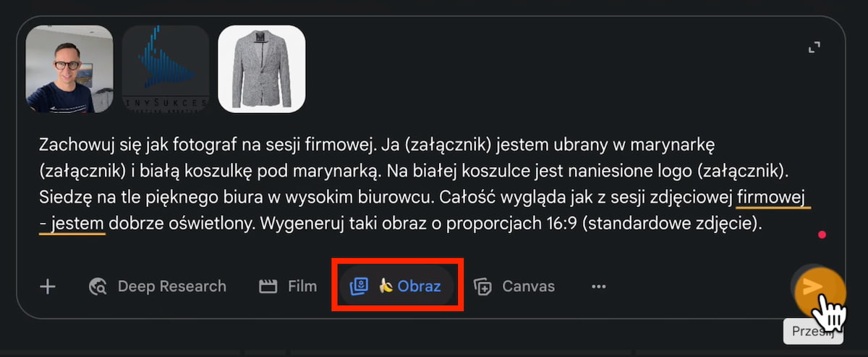Click the Canvas document icon
Screen dimensions: 868x357
tap(482, 287)
